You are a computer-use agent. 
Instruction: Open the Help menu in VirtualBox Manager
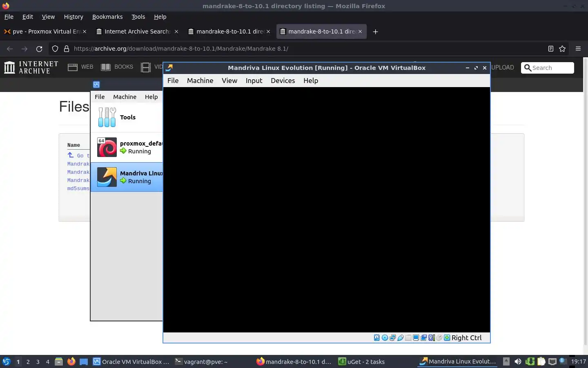click(x=151, y=97)
